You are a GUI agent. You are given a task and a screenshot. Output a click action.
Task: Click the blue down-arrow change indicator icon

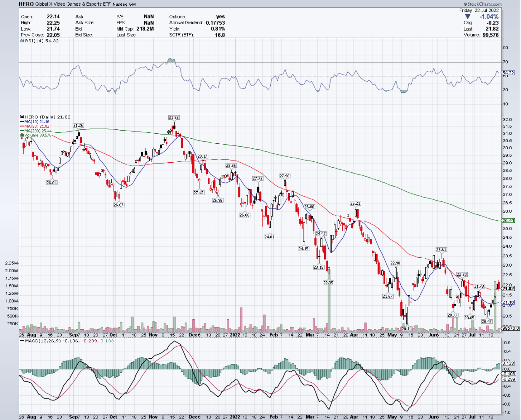point(468,17)
